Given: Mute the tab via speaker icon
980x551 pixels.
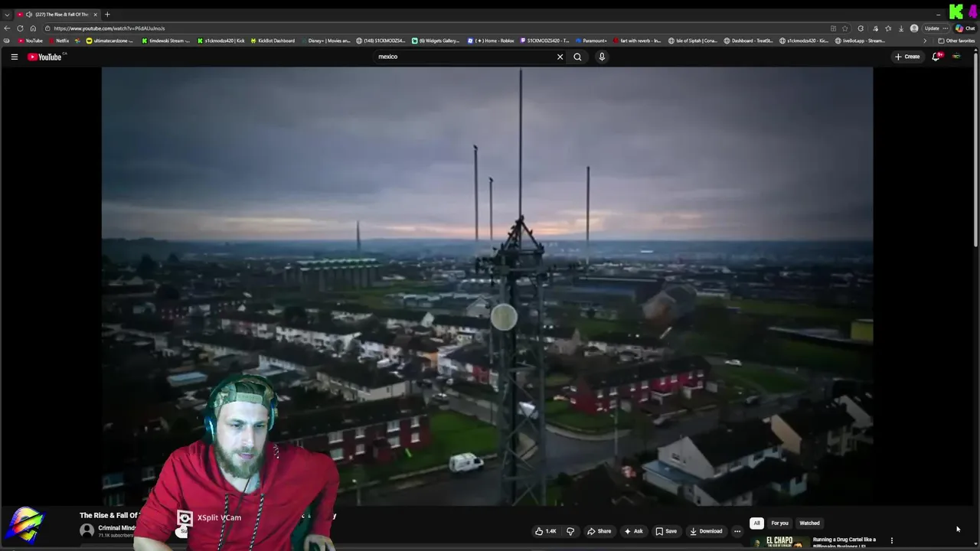Looking at the screenshot, I should click(29, 15).
